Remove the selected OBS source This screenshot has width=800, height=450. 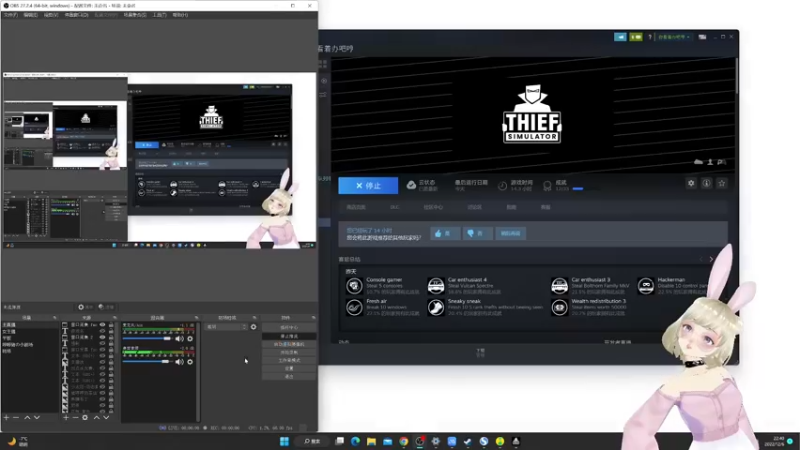(x=76, y=417)
